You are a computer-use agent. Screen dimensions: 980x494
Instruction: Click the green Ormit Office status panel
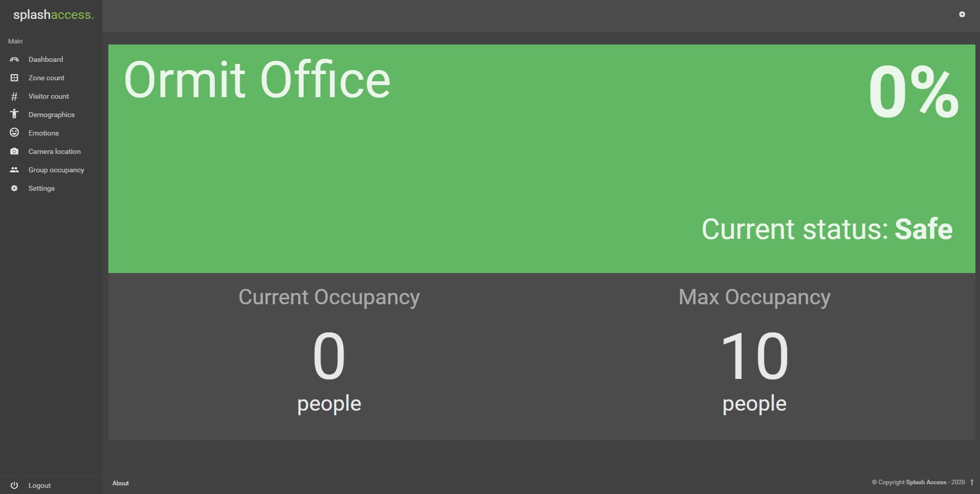pos(541,159)
